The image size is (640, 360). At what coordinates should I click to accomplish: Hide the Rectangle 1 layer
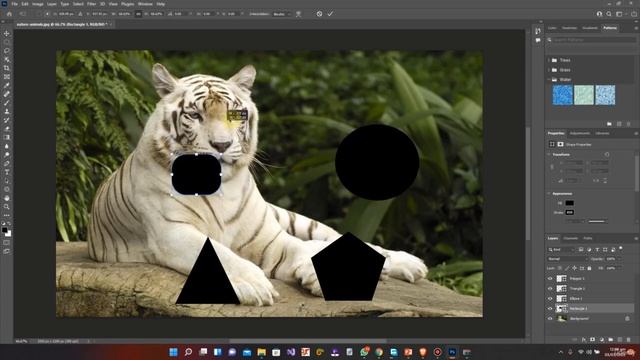coord(550,309)
